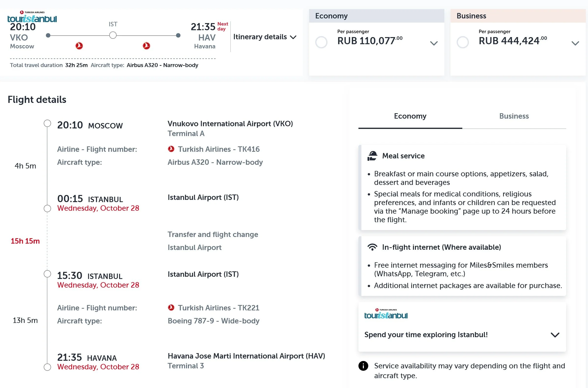Select the Economy fare radio button
Image resolution: width=588 pixels, height=388 pixels.
pyautogui.click(x=321, y=42)
